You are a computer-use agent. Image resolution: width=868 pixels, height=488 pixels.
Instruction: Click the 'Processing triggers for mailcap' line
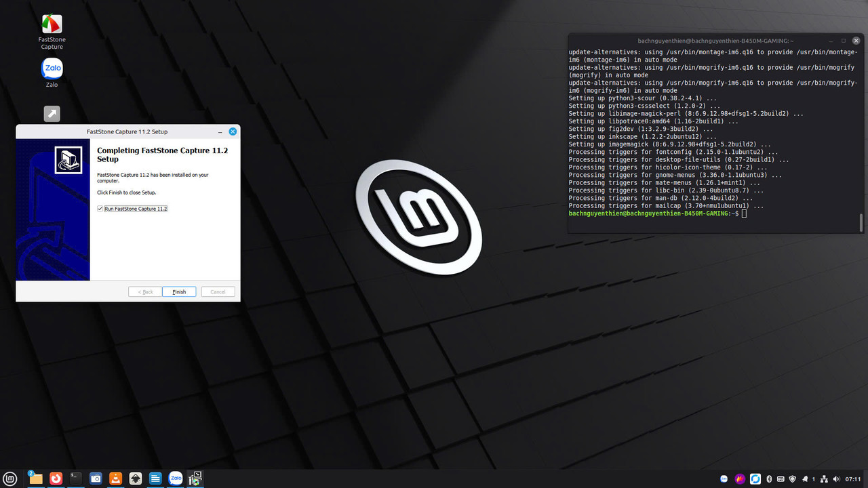(x=666, y=206)
